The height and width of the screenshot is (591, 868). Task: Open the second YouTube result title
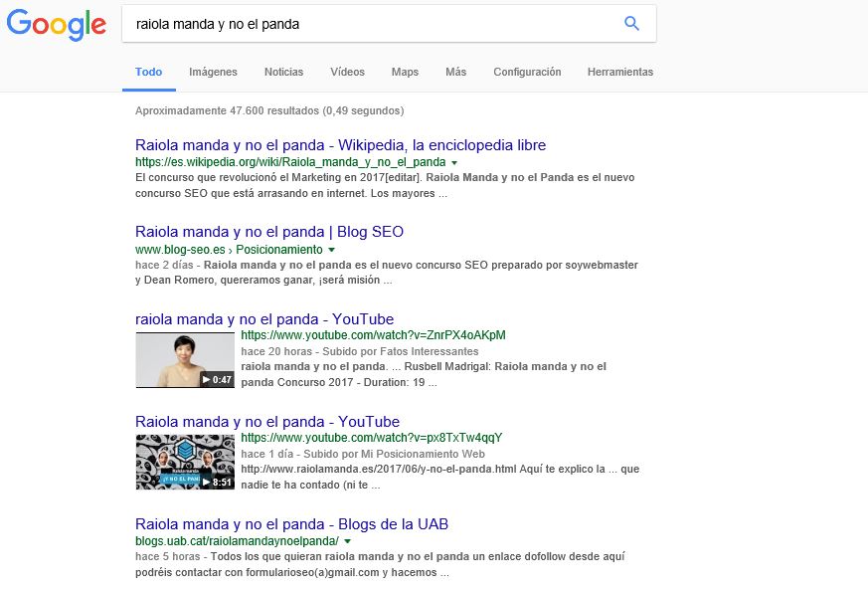(x=267, y=422)
